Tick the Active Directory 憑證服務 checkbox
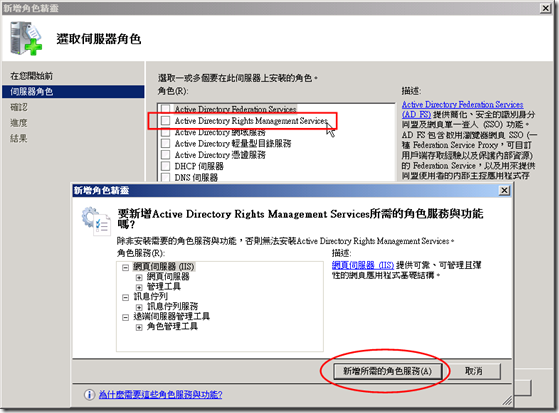This screenshot has height=413, width=559. 165,155
